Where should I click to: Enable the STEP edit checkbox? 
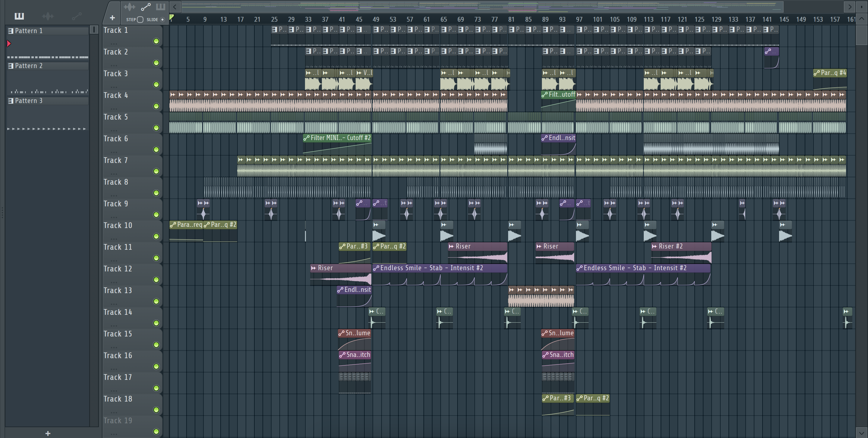pyautogui.click(x=140, y=20)
